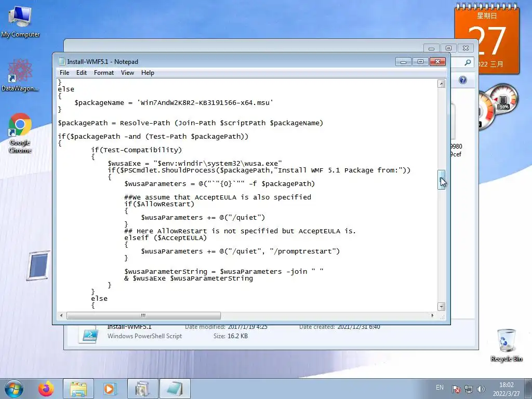Close the Notepad window
Screen dimensions: 532x399
[x=437, y=62]
